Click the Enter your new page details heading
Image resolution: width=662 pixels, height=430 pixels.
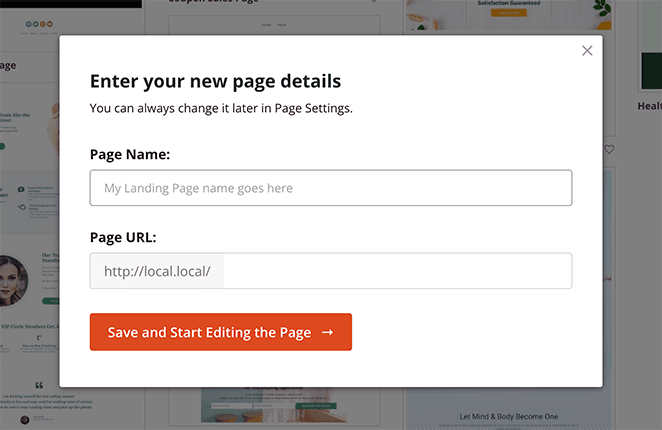[215, 82]
